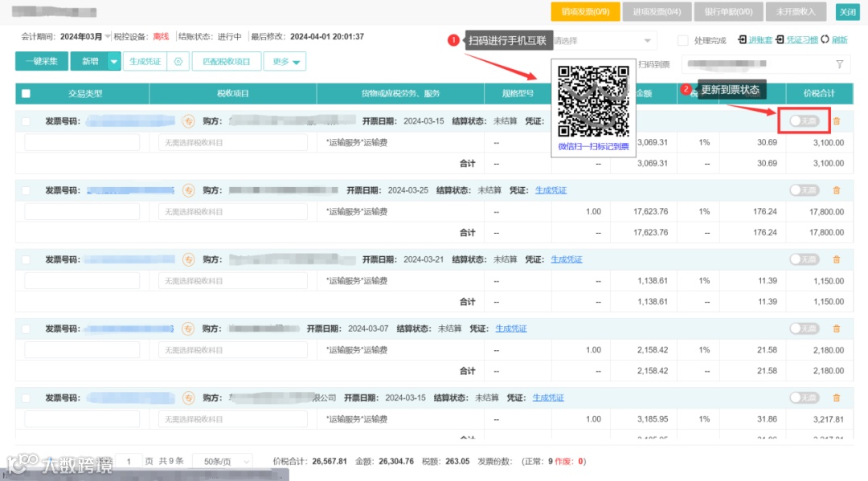Image resolution: width=868 pixels, height=481 pixels.
Task: Click the 关闭 button
Action: 848,11
